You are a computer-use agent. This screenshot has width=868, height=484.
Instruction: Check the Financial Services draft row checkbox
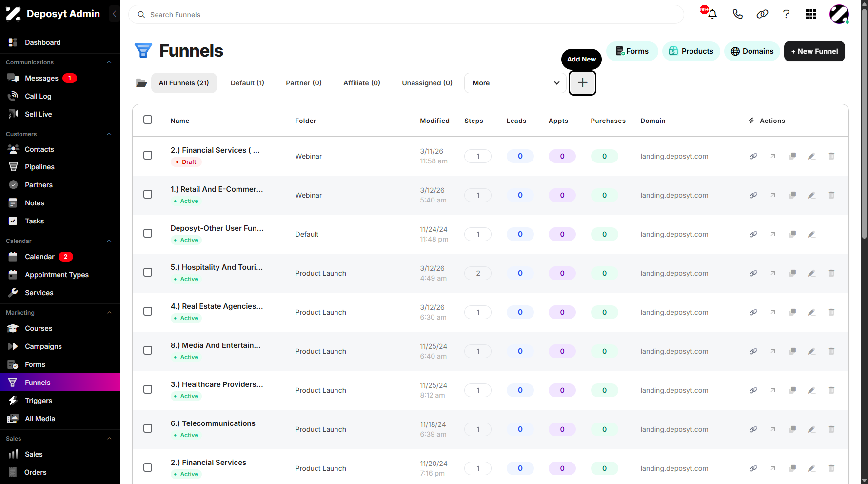tap(148, 155)
